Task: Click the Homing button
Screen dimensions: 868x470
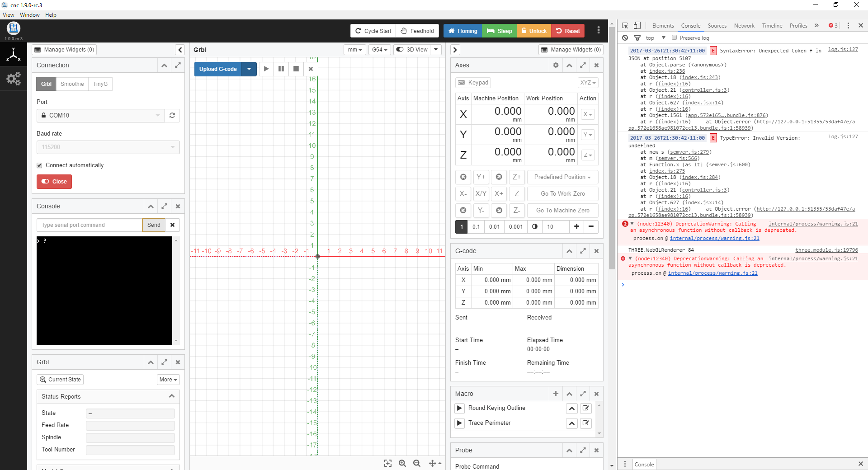Action: 462,31
